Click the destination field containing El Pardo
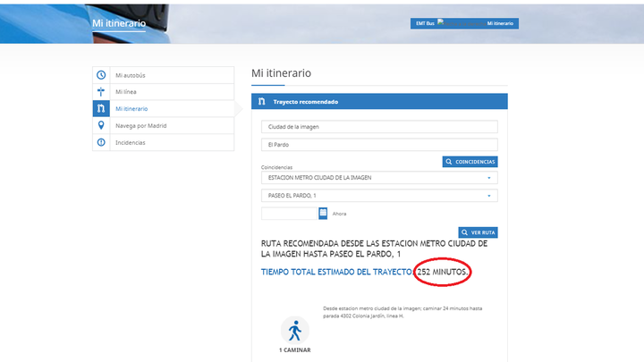Screen dimensions: 644x362 tap(378, 144)
